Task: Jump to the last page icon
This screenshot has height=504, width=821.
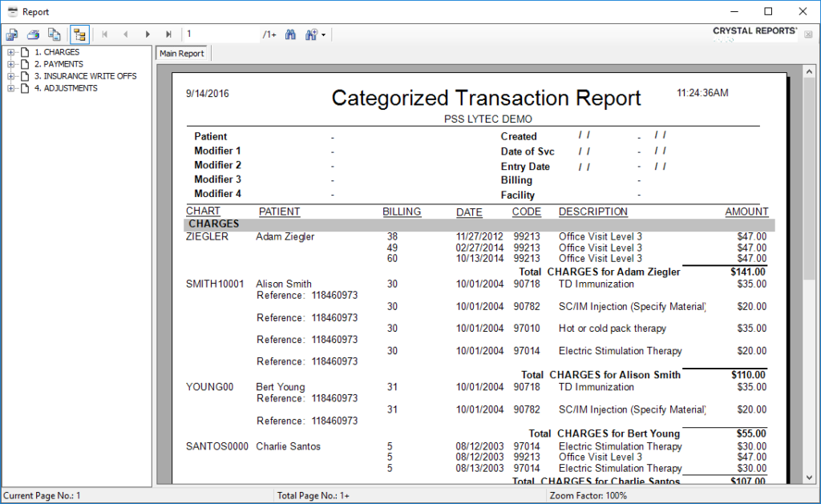Action: pyautogui.click(x=168, y=34)
